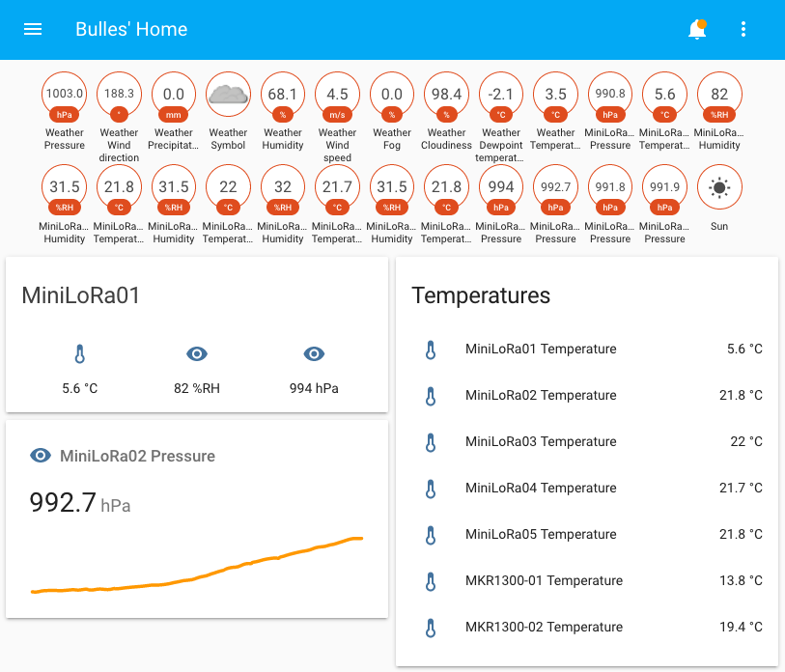Screen dimensions: 785x672
Task: Click the 19.4 °C value in Temperatures list
Action: 741,627
